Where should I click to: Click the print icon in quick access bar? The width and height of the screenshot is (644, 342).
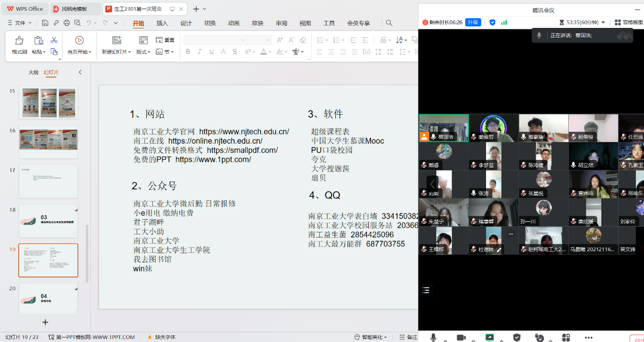67,23
